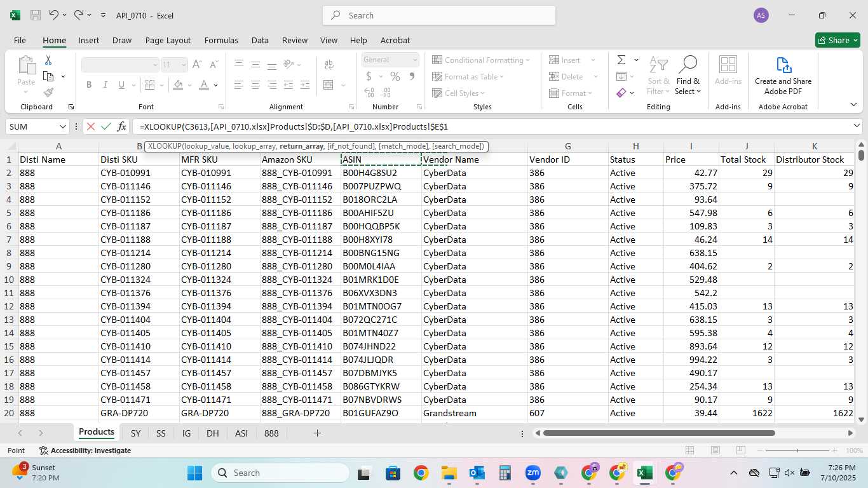This screenshot has width=868, height=488.
Task: Click Accessibility: Investigate in status bar
Action: tap(85, 451)
